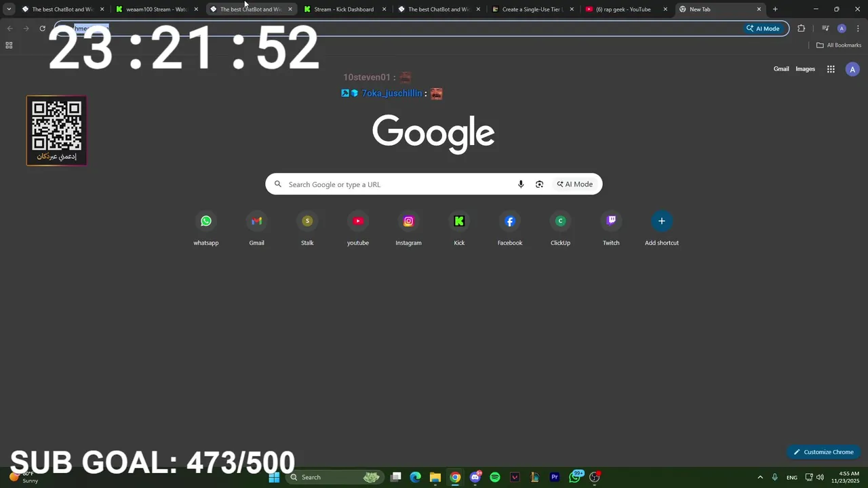
Task: Open the Images link
Action: (805, 69)
